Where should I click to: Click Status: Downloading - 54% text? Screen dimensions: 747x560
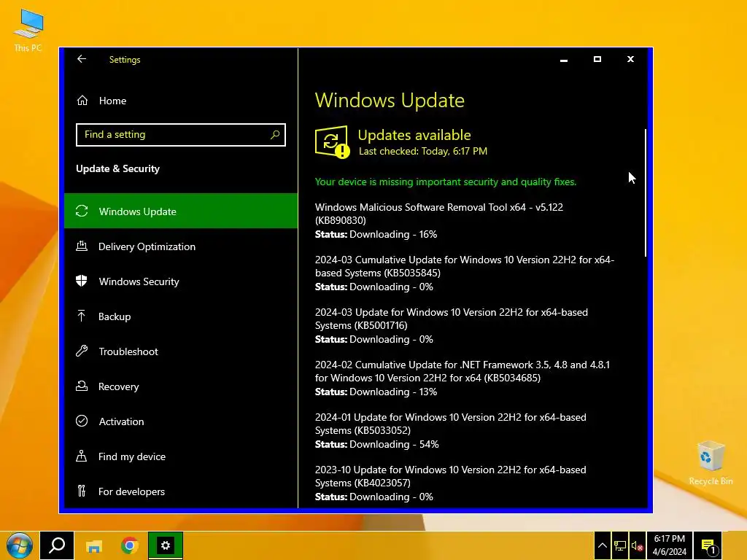pyautogui.click(x=377, y=444)
